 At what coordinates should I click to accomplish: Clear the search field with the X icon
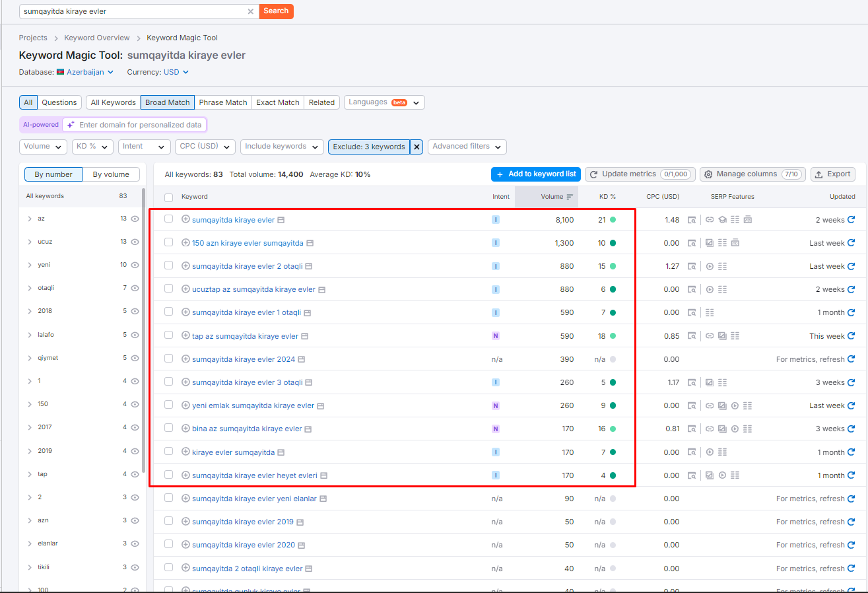pos(251,11)
